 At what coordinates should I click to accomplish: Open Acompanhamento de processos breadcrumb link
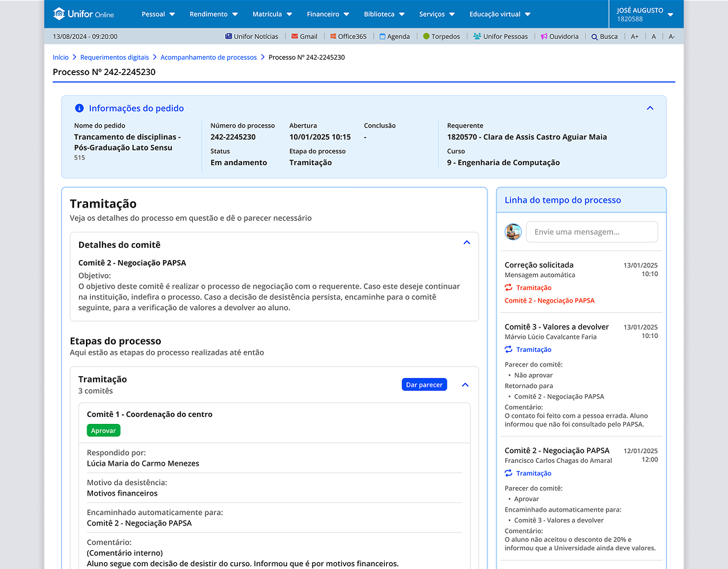point(209,57)
